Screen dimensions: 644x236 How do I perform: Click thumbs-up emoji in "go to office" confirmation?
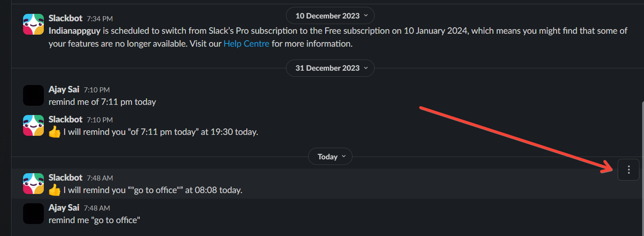54,190
